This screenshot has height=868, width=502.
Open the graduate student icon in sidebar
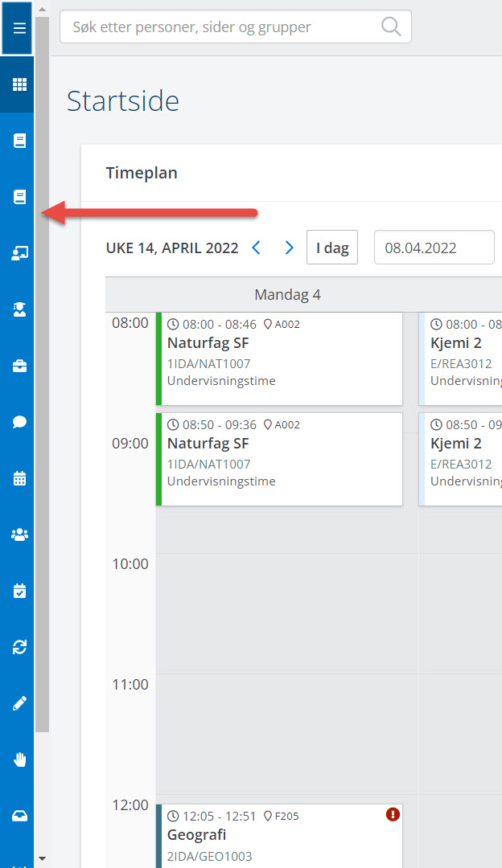tap(19, 310)
